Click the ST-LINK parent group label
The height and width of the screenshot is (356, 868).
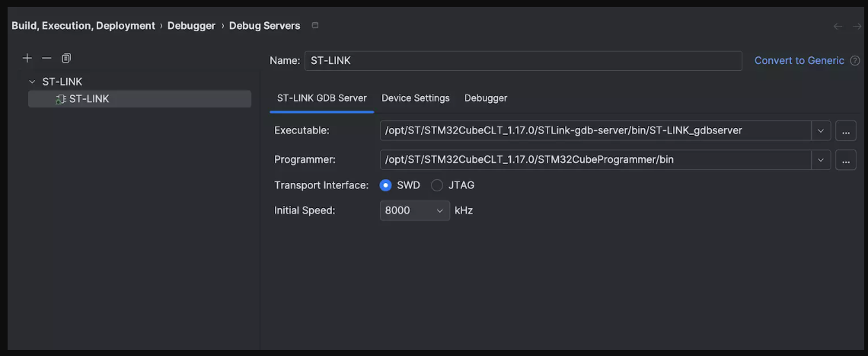point(62,82)
